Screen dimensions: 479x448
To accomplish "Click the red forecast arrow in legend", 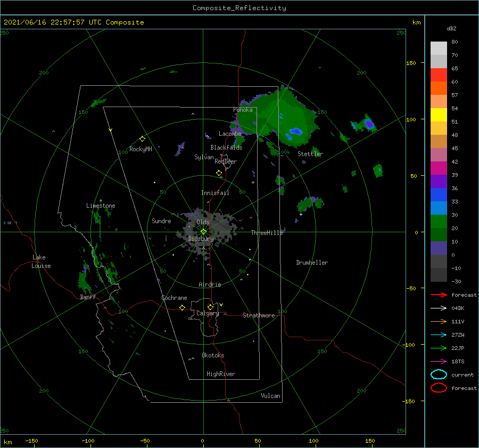I will coord(439,295).
